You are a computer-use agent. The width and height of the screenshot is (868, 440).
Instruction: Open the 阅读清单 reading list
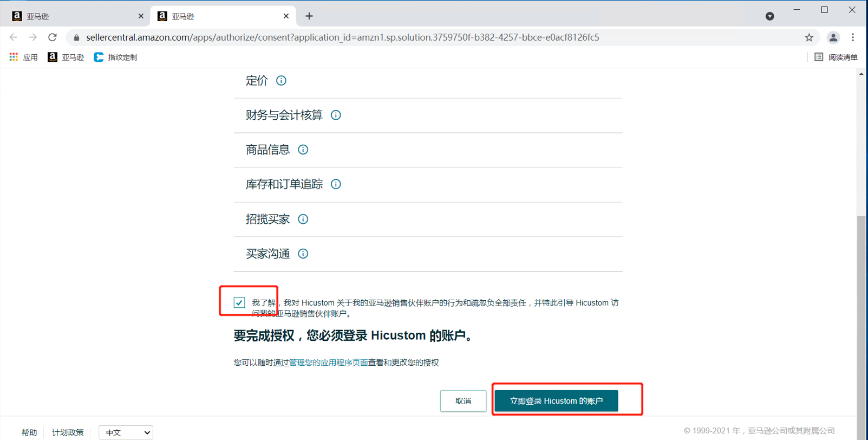coord(836,57)
